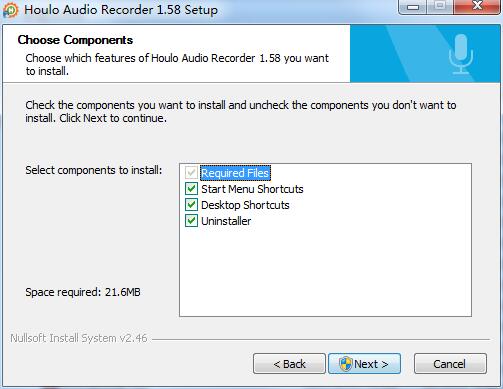Uncheck the Start Menu Shortcuts checkbox
The height and width of the screenshot is (389, 503).
tap(191, 189)
